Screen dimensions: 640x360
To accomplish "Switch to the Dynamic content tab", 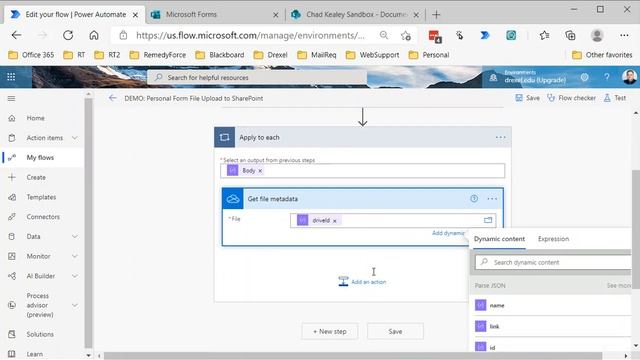I will point(499,239).
